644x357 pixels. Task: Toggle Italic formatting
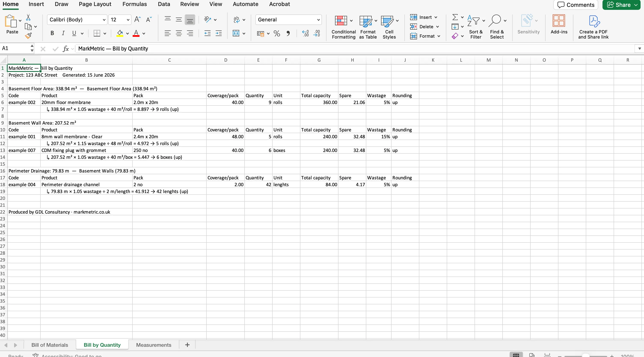pos(63,33)
